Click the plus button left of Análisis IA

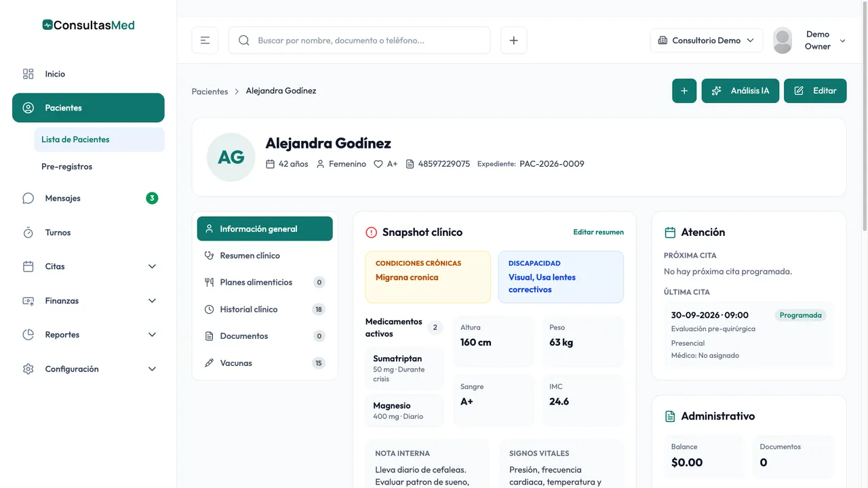click(x=684, y=91)
